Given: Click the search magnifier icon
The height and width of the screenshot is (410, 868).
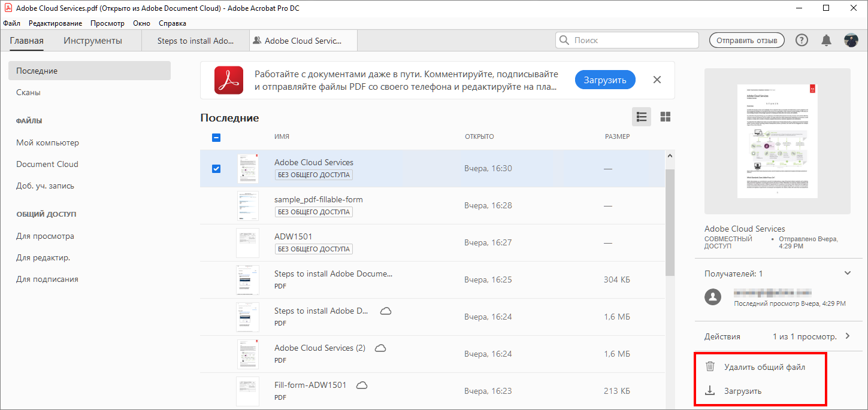Looking at the screenshot, I should click(x=564, y=40).
